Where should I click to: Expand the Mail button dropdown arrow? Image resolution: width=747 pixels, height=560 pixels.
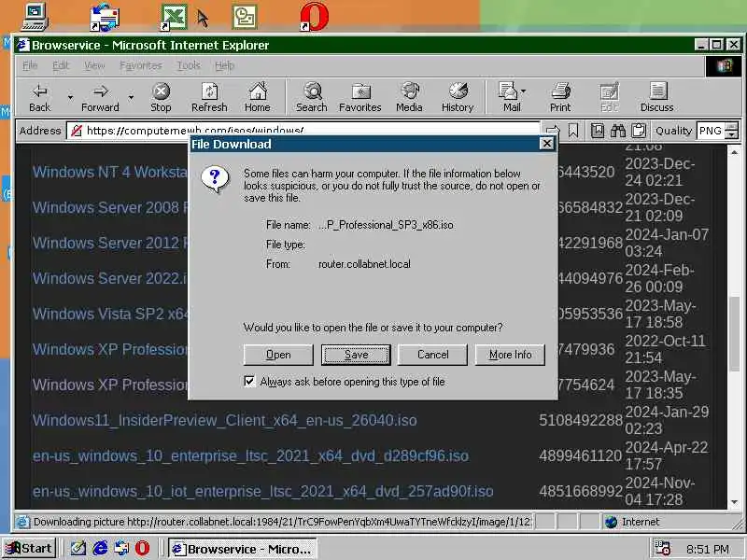pyautogui.click(x=524, y=91)
